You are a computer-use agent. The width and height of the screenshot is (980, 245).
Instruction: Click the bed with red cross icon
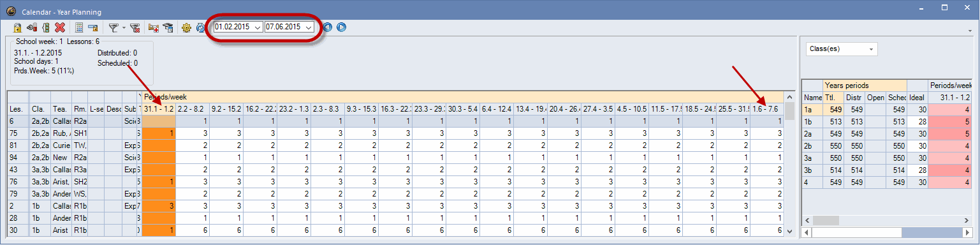(x=154, y=27)
